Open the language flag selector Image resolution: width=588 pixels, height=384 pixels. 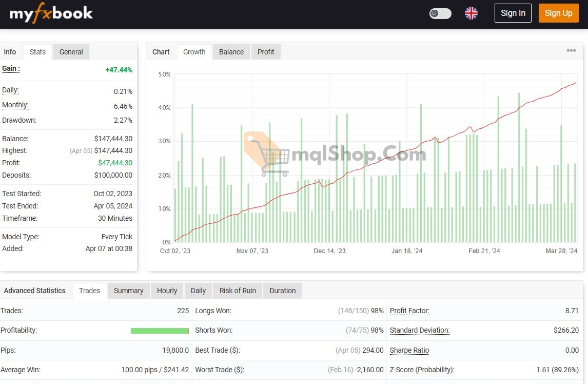coord(471,13)
